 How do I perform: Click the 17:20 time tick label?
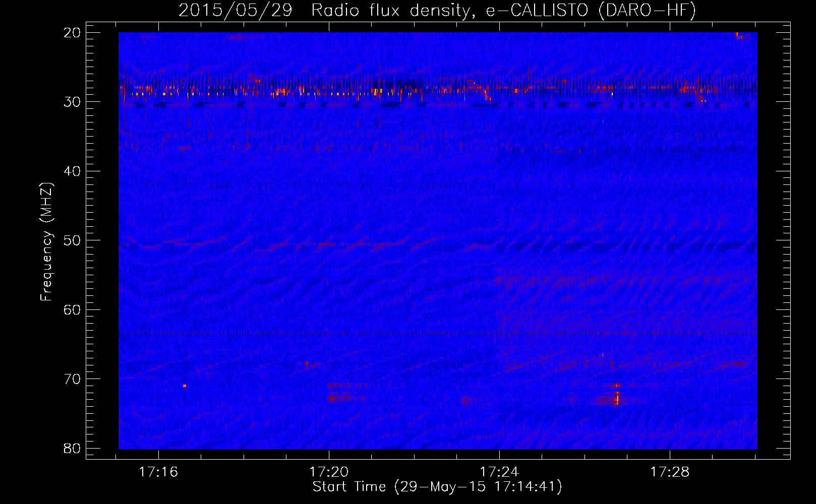click(x=329, y=472)
